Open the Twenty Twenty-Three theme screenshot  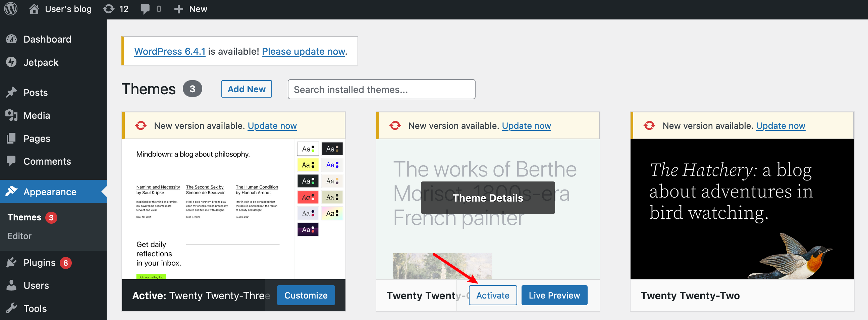pos(233,209)
